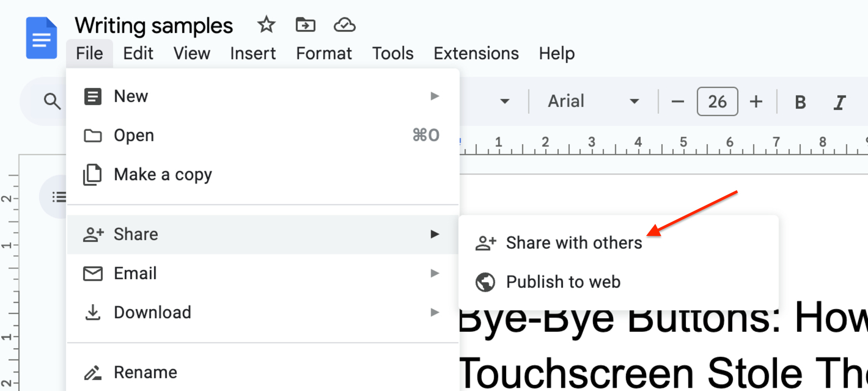
Task: Click Make a copy
Action: point(163,175)
